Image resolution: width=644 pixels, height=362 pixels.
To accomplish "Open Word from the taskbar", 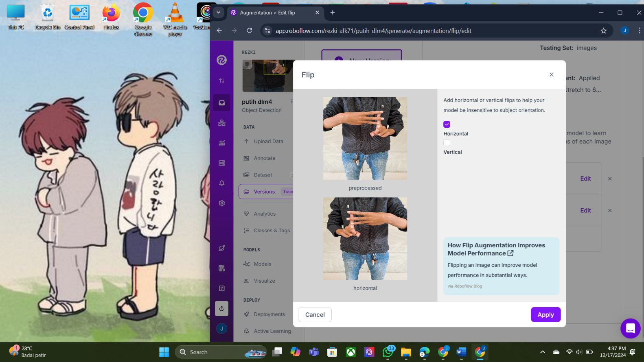I will click(461, 352).
